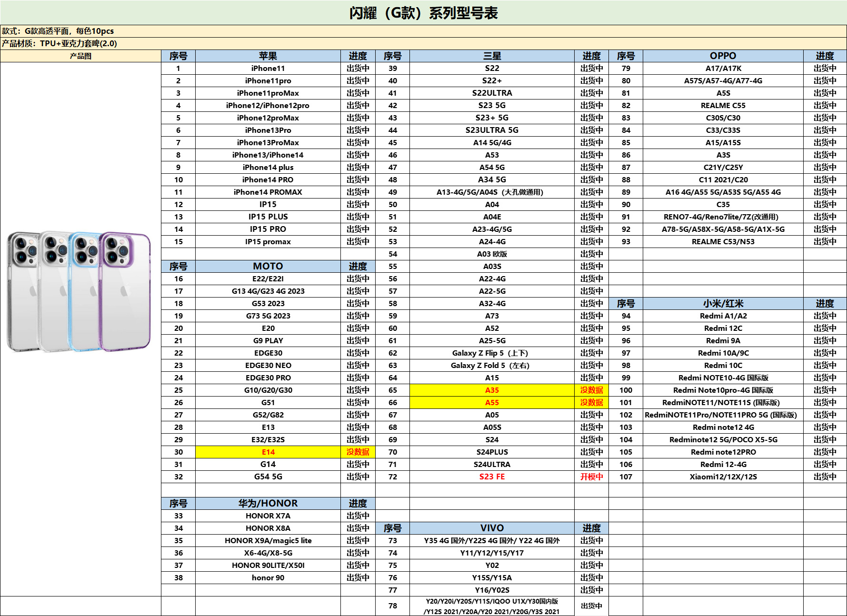Click the S24PLUS cell

[x=492, y=452]
